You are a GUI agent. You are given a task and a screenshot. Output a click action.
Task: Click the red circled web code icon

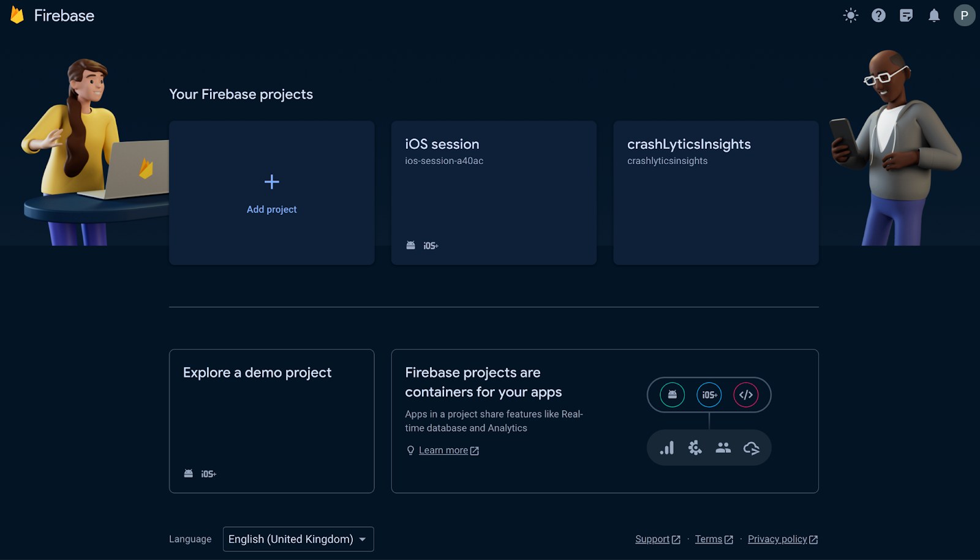[746, 395]
